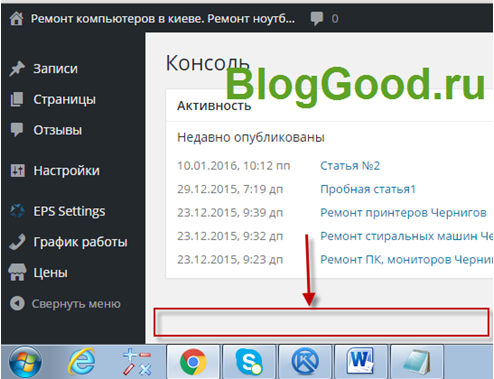Click the Страницы pages icon
This screenshot has width=494, height=379.
coord(17,99)
